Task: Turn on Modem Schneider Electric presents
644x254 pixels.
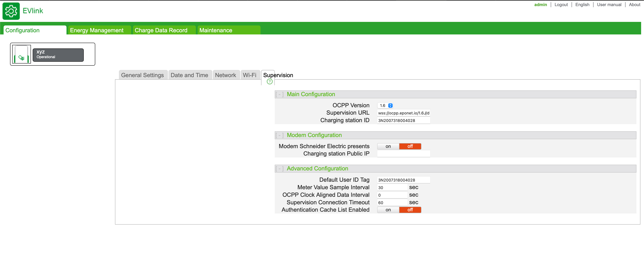Action: click(388, 146)
